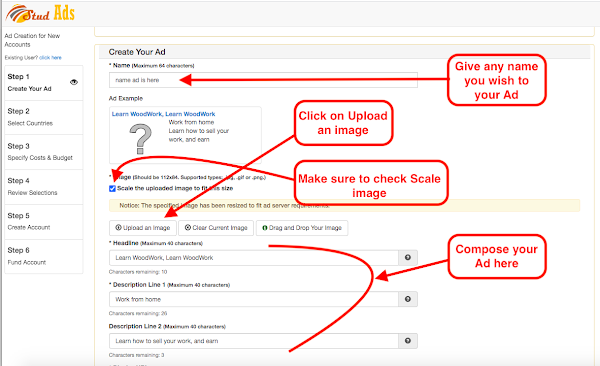Select Step 6 Fund Account
This screenshot has width=600, height=366.
point(44,257)
